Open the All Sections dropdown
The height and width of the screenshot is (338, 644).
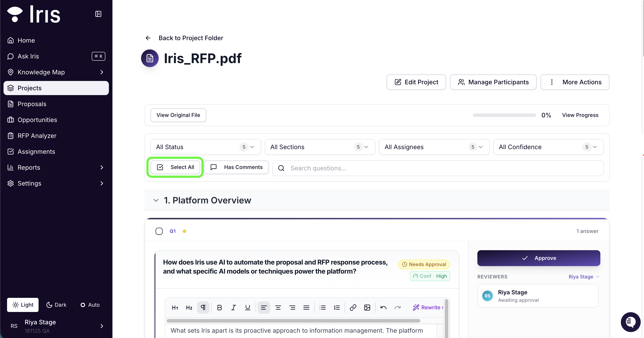coord(320,147)
